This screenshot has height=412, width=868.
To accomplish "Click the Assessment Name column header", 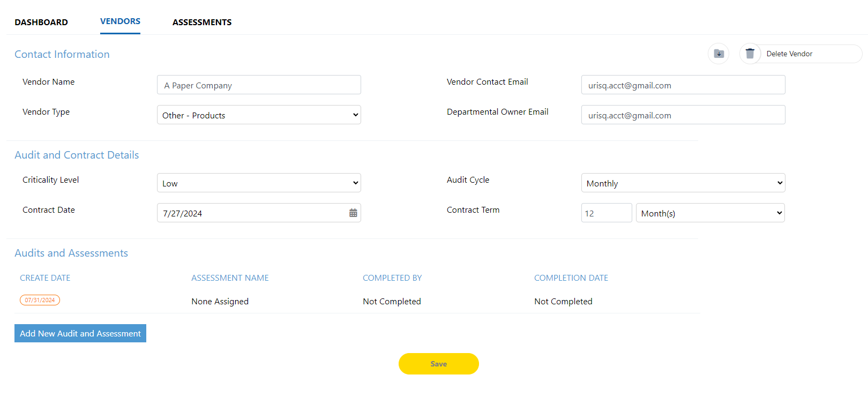I will [230, 278].
